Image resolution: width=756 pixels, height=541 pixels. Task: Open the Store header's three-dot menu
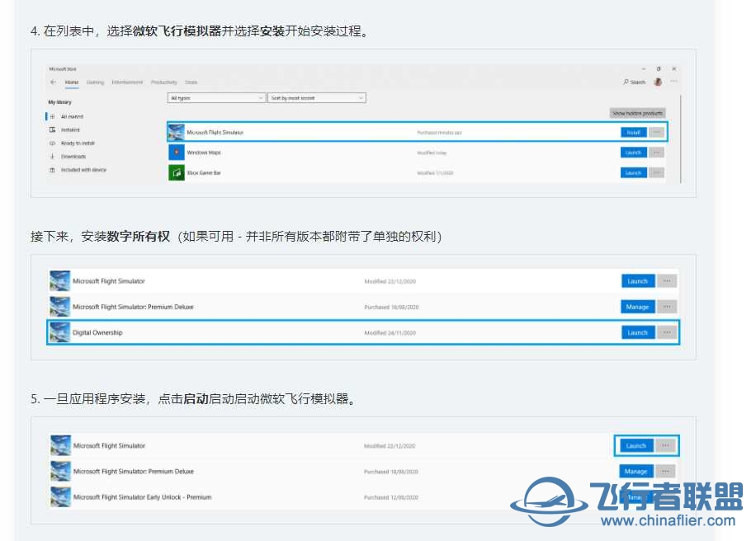point(673,82)
